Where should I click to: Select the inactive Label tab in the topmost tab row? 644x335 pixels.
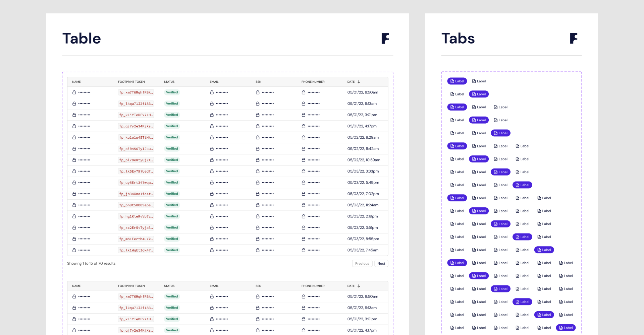pyautogui.click(x=479, y=81)
